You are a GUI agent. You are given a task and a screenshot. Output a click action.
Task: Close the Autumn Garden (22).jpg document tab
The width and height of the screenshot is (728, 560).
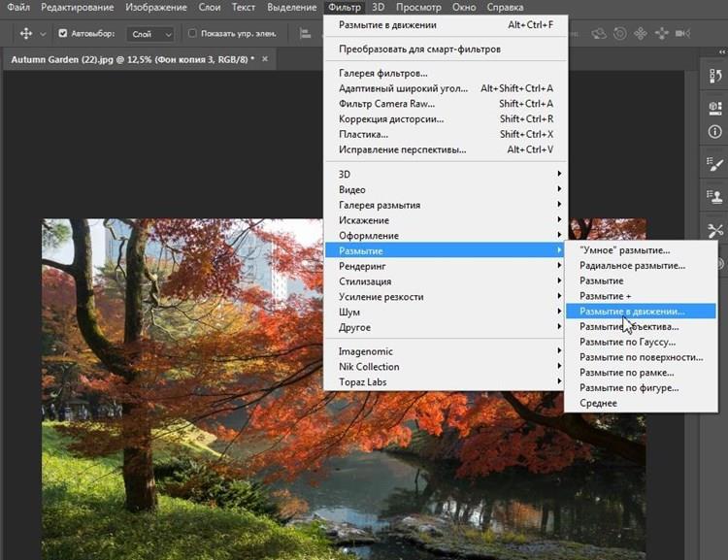click(x=265, y=58)
